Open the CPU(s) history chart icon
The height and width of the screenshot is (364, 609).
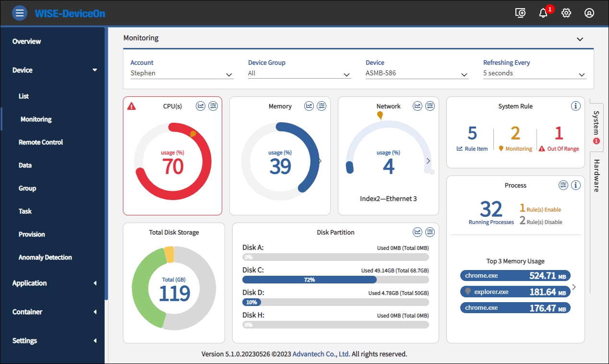click(201, 106)
